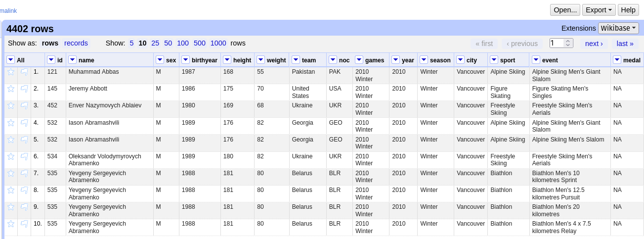Flag row 2 Jeremy Abbott

point(24,89)
